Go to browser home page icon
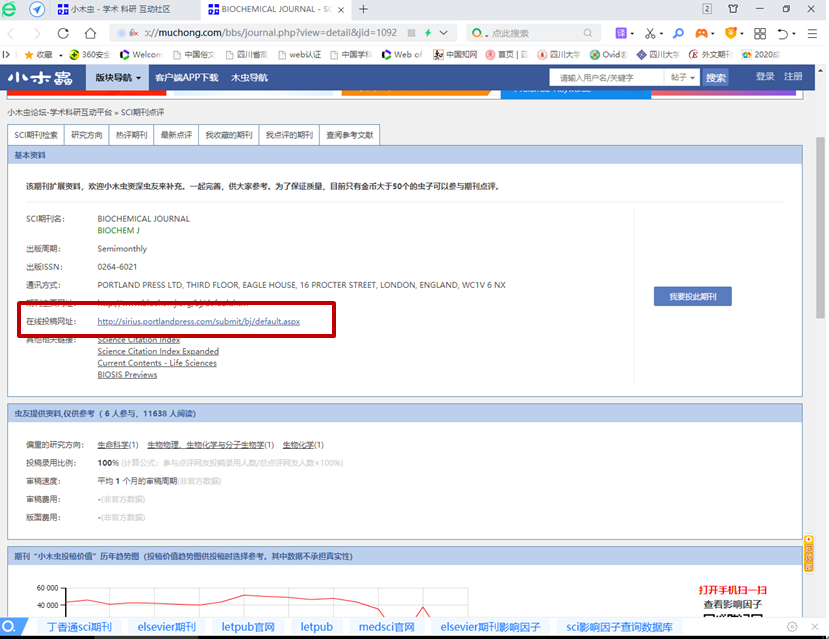 point(90,33)
